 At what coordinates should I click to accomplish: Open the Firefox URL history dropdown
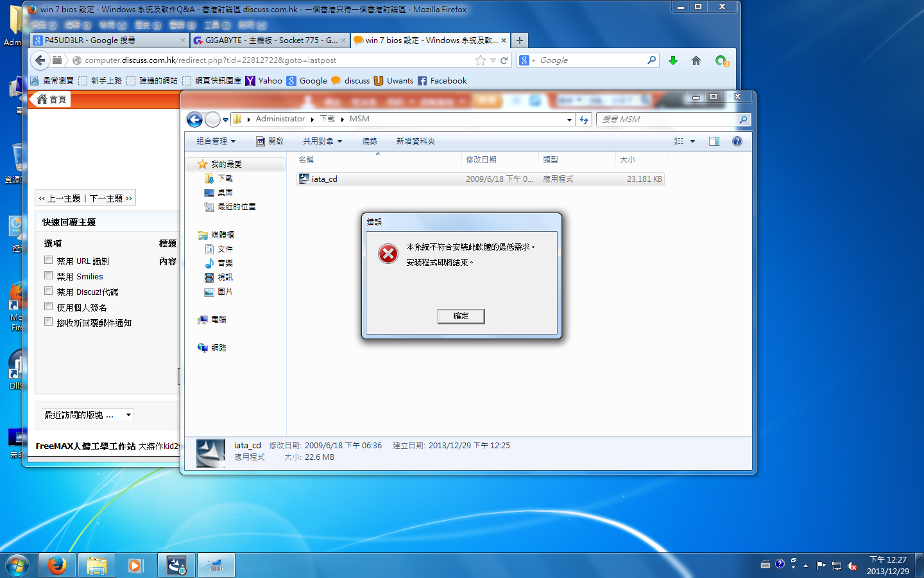tap(493, 60)
